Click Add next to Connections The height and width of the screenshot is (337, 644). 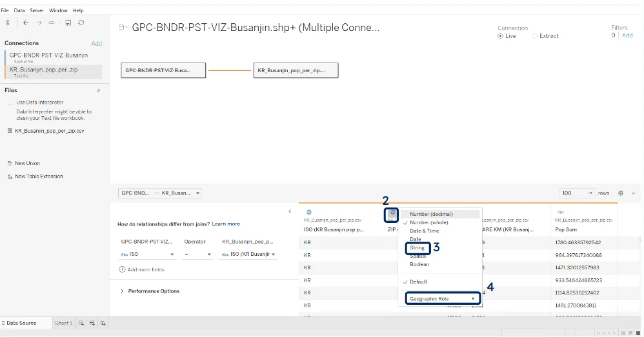[x=97, y=44]
